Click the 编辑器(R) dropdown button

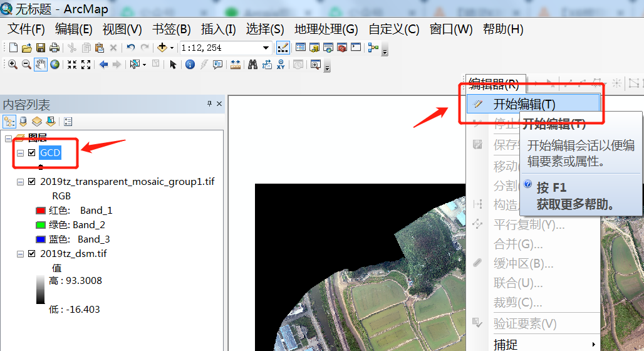(x=494, y=83)
